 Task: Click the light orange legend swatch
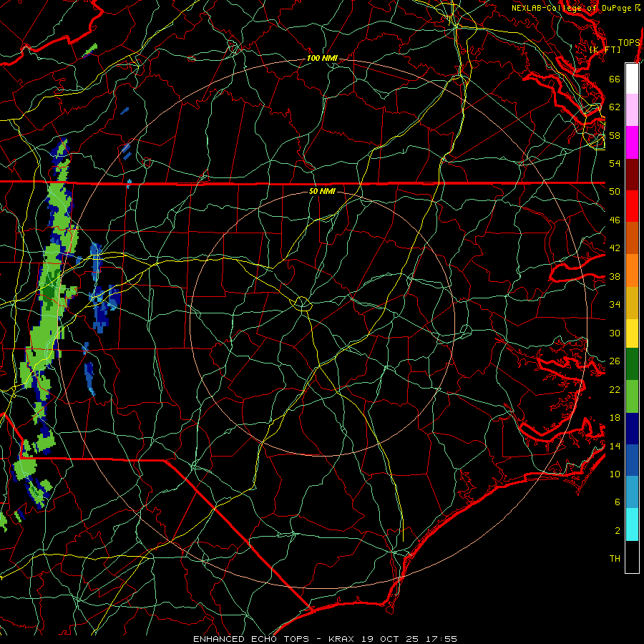tap(632, 270)
